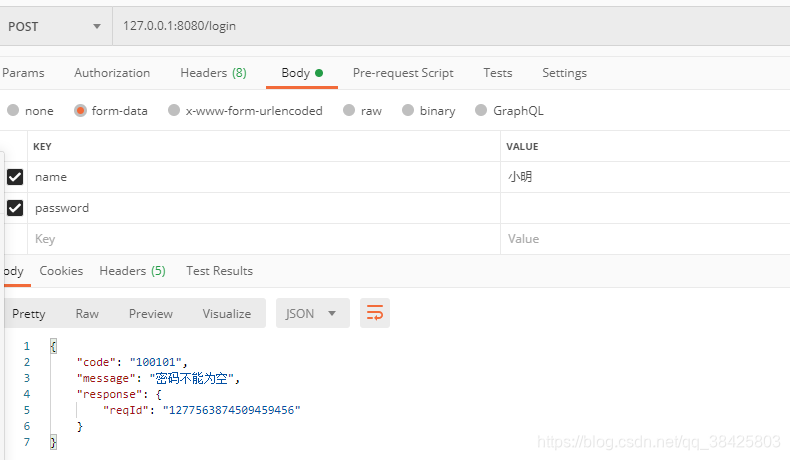Switch to the Tests tab
The width and height of the screenshot is (790, 460).
(x=497, y=73)
